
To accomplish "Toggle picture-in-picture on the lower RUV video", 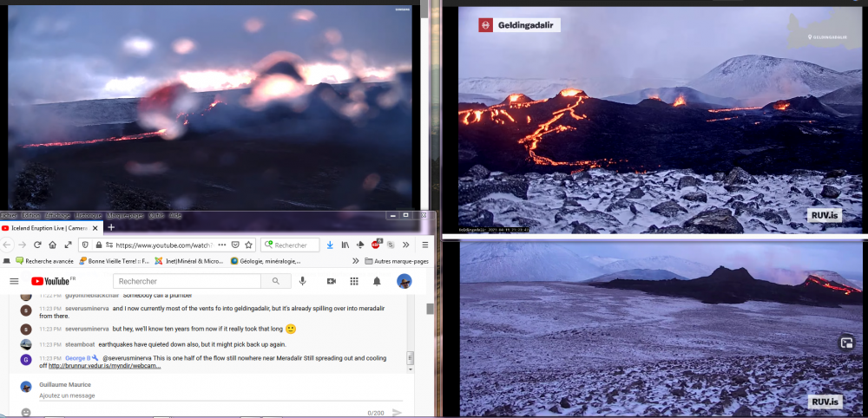I will [x=846, y=343].
